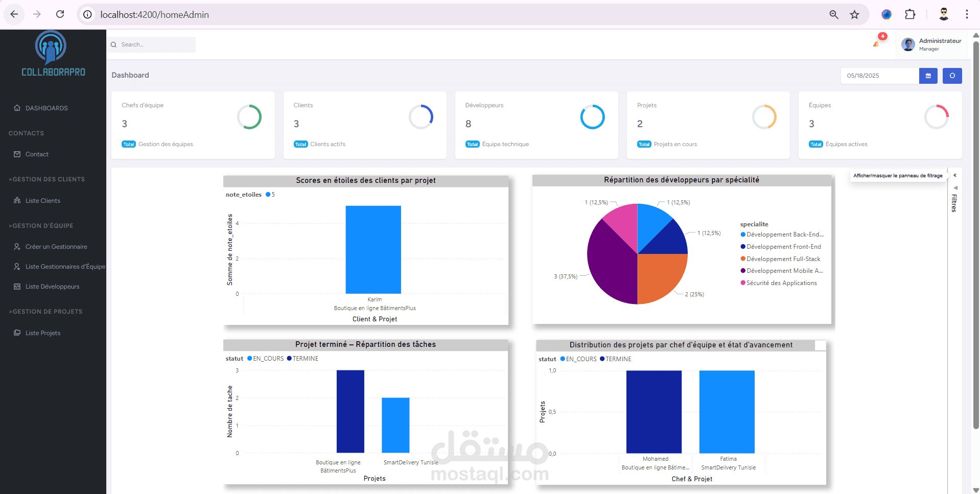Toggle Développement Full-Stack legend entry
980x494 pixels.
coord(780,259)
